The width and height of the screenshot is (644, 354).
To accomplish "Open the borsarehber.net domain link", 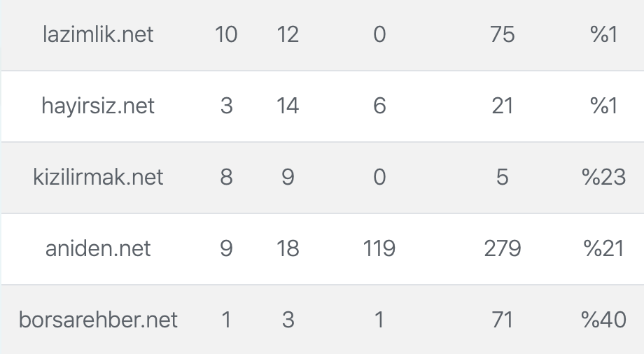I will tap(98, 320).
